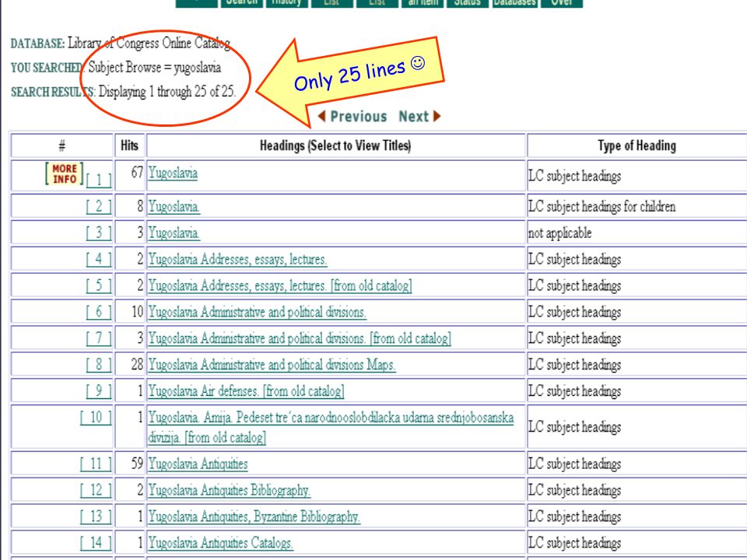The image size is (747, 560).
Task: Select row number link [ 4 ]
Action: tap(99, 258)
